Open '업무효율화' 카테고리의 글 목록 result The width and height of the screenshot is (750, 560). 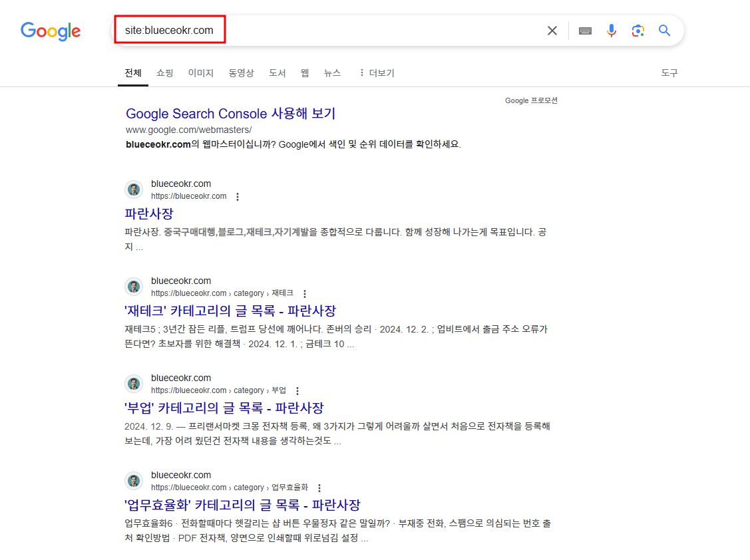pos(242,505)
